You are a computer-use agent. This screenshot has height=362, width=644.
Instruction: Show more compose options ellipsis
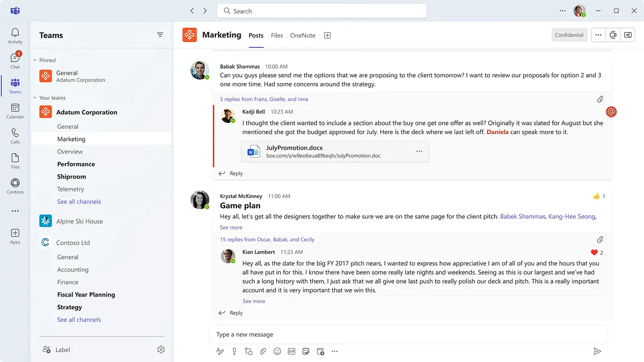coord(335,351)
